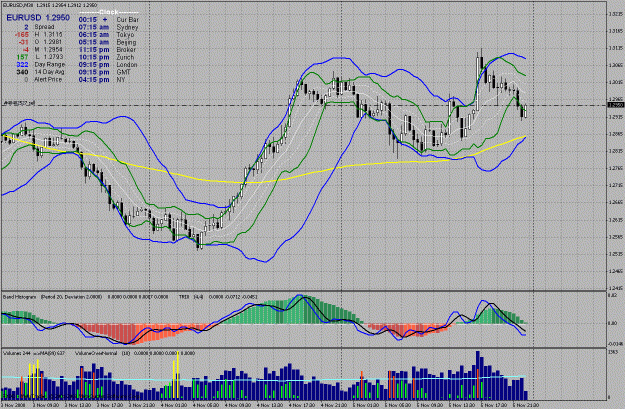Image resolution: width=625 pixels, height=409 pixels.
Task: Click the Sydney clock row label
Action: click(x=127, y=27)
